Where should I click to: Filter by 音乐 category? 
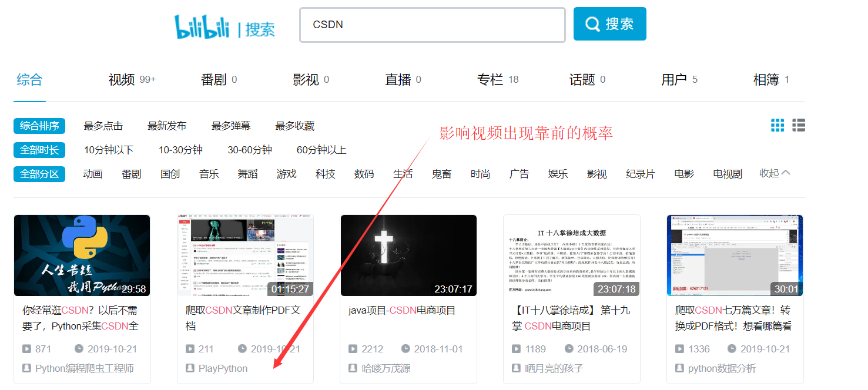click(x=209, y=174)
